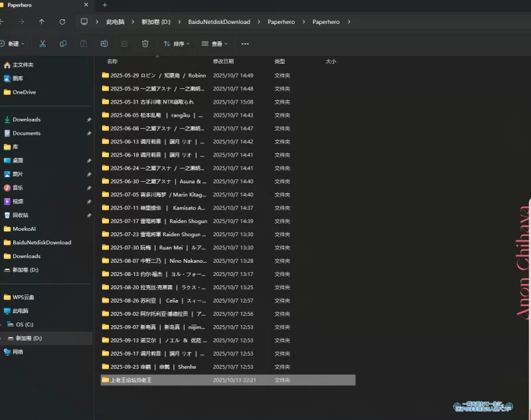Click the Cut scissors icon
This screenshot has height=420, width=531.
42,44
